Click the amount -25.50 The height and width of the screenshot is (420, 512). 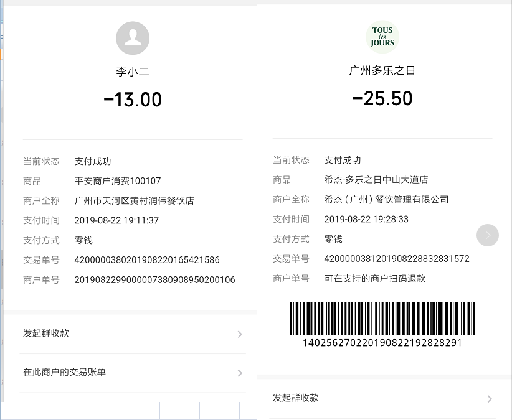pos(382,98)
